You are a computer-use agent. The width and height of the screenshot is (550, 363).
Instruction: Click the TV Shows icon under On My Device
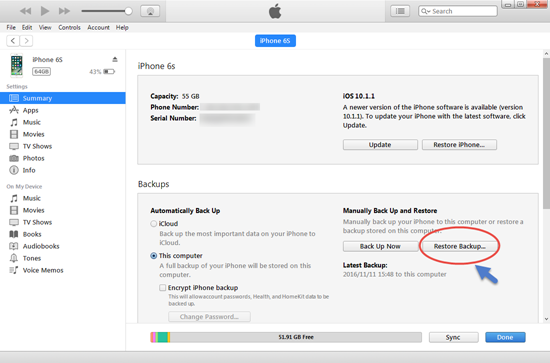(14, 222)
